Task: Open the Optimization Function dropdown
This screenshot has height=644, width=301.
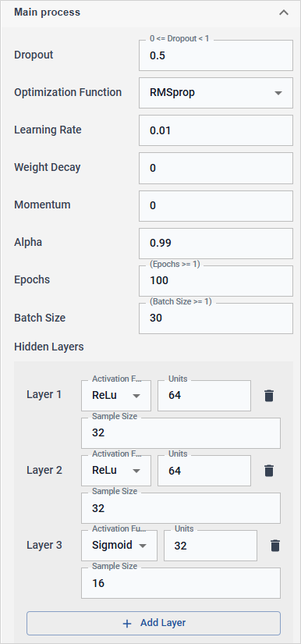Action: point(216,93)
